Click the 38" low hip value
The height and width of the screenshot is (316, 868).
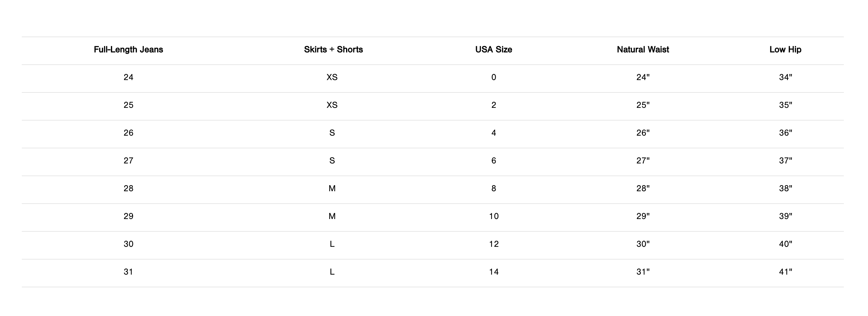(x=785, y=188)
